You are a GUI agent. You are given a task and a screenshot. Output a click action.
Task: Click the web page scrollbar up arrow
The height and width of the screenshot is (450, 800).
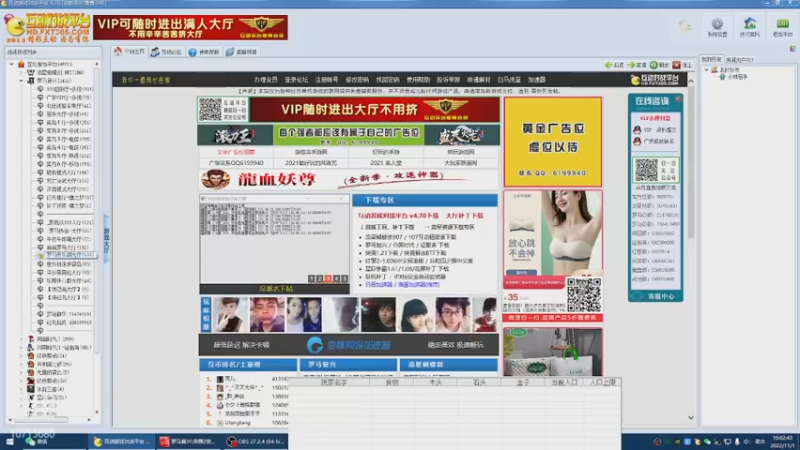click(x=690, y=81)
